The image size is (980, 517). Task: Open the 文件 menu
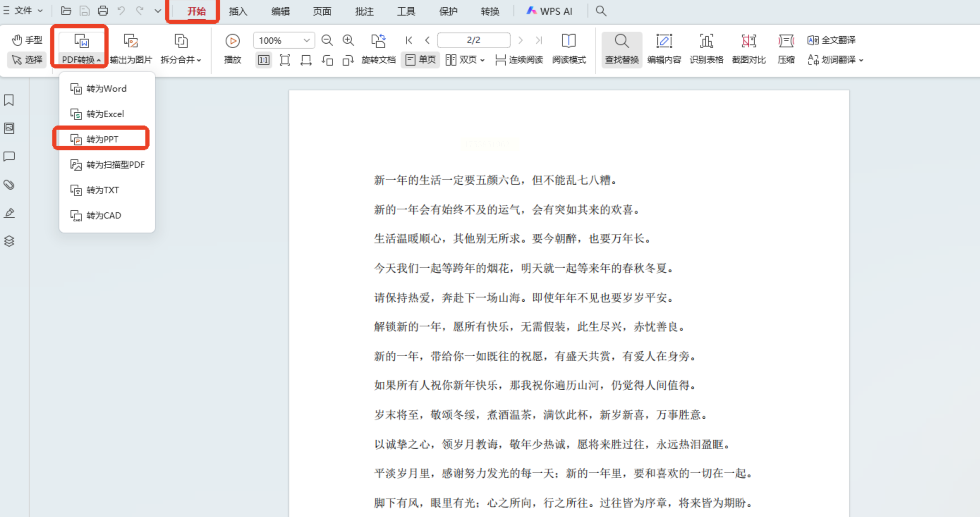(x=23, y=11)
